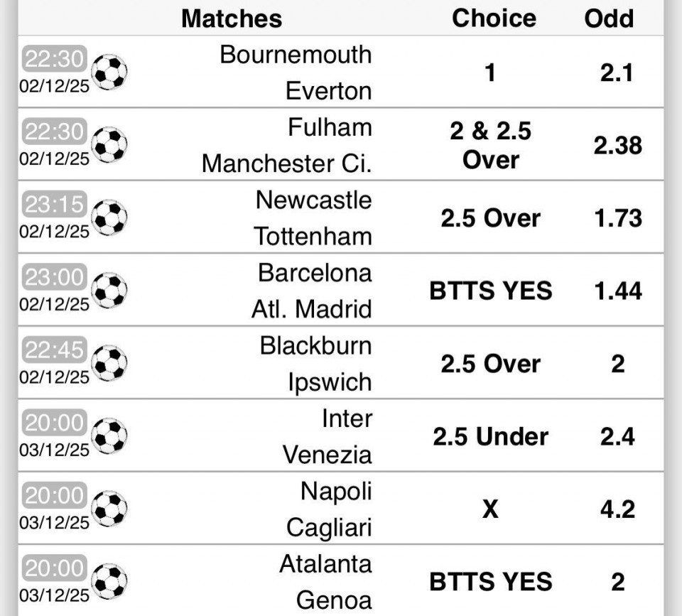Viewport: 682px width, 616px height.
Task: Select the 4.2 odd for Napoli draw
Action: point(617,509)
